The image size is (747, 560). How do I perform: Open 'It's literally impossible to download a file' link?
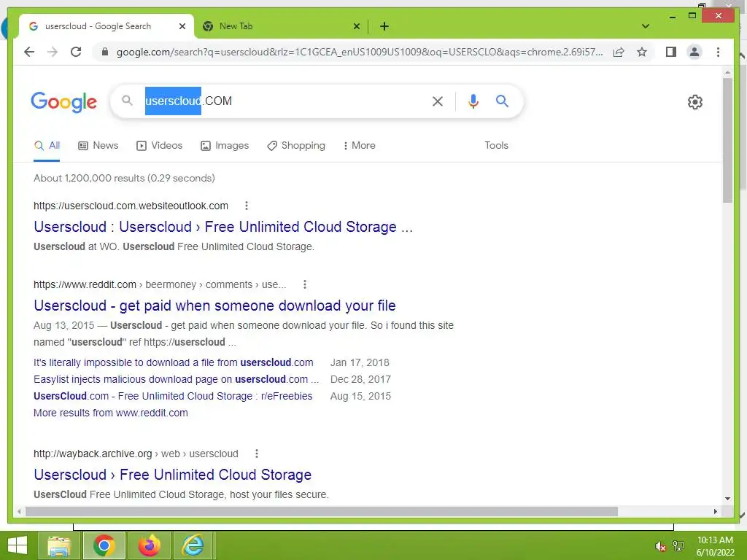(174, 363)
